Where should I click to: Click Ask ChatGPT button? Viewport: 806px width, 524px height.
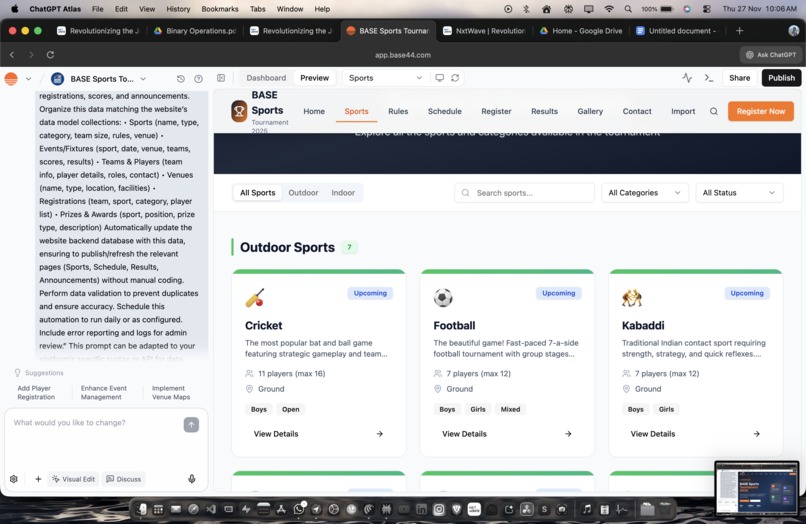(x=771, y=55)
